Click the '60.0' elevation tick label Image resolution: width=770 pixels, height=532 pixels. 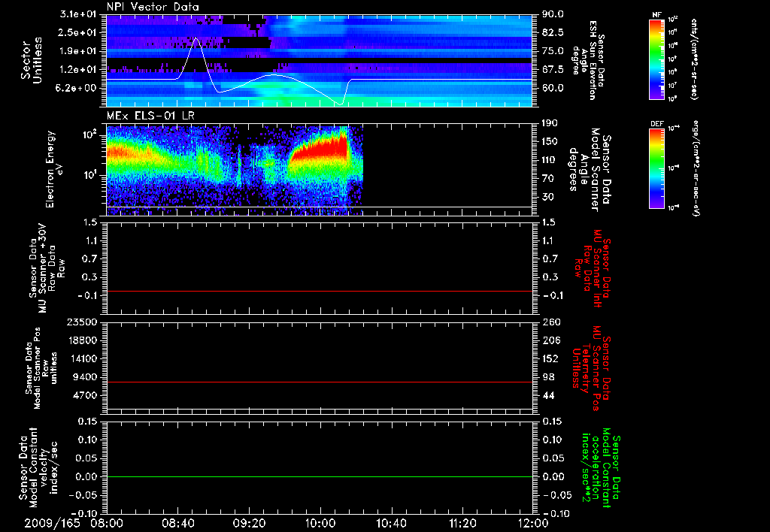553,89
